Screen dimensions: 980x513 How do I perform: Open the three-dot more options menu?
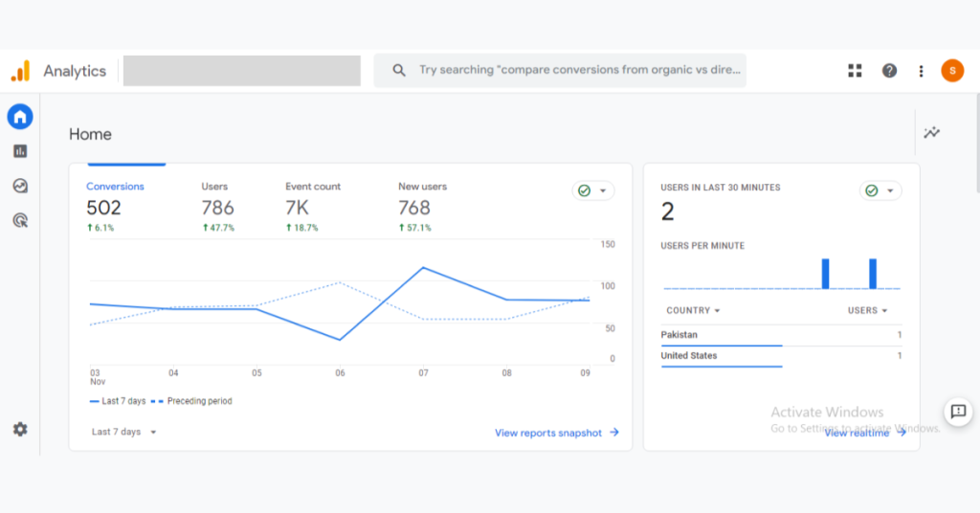[x=921, y=71]
